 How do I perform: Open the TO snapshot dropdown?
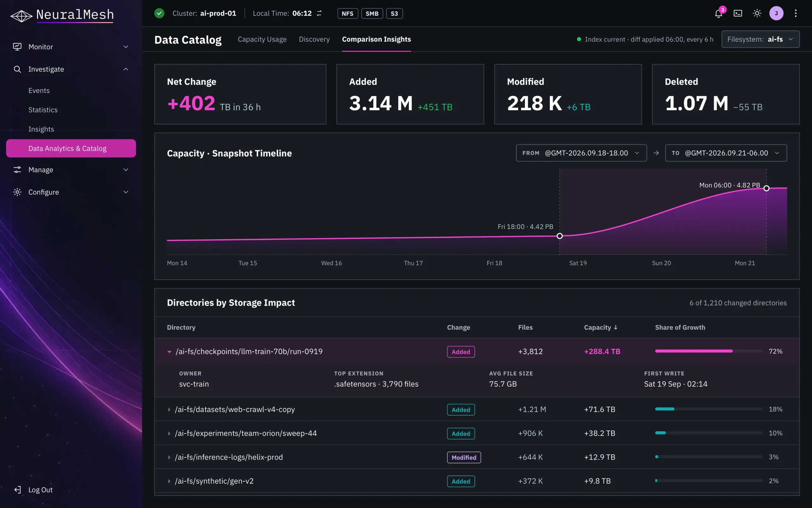(x=726, y=153)
